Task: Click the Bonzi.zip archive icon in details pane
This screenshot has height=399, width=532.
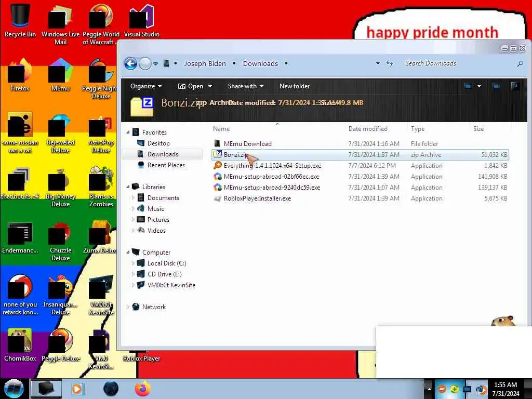Action: click(x=142, y=107)
